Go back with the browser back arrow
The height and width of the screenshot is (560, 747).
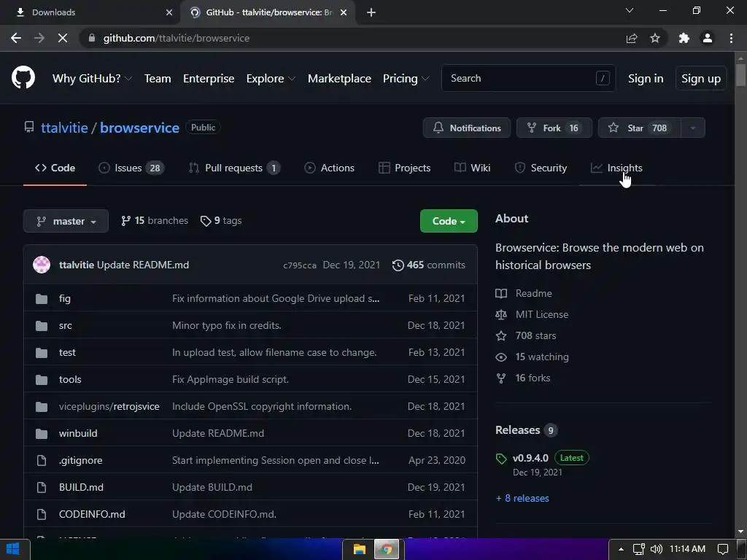[x=16, y=38]
